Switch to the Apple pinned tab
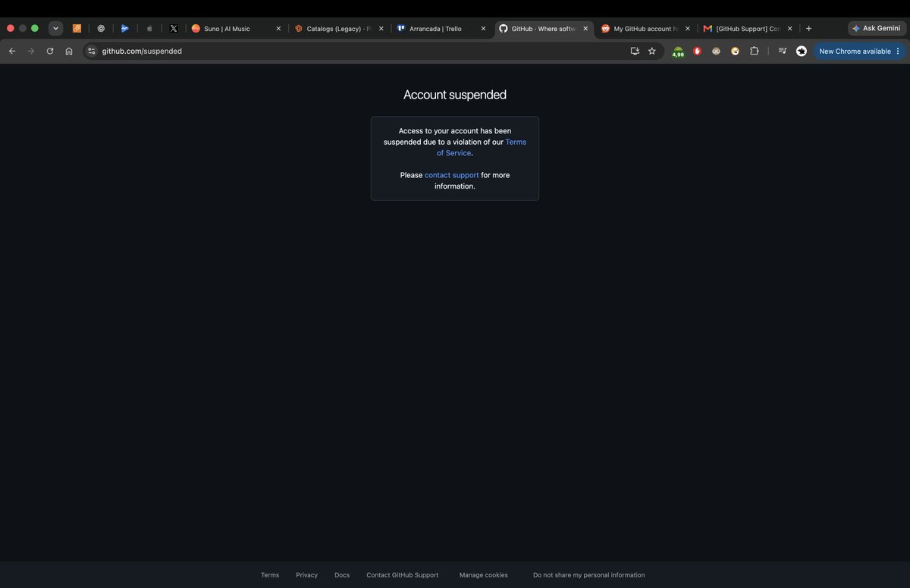This screenshot has width=910, height=588. (149, 28)
